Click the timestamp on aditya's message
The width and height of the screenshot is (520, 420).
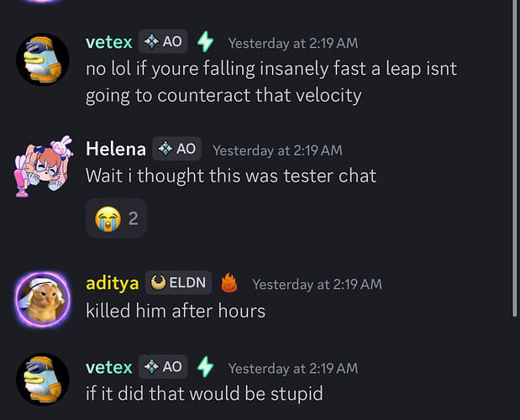[317, 284]
